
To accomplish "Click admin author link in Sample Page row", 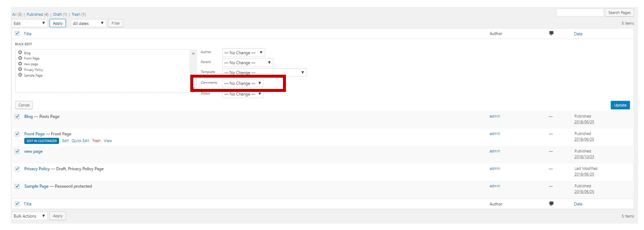I will (x=495, y=186).
